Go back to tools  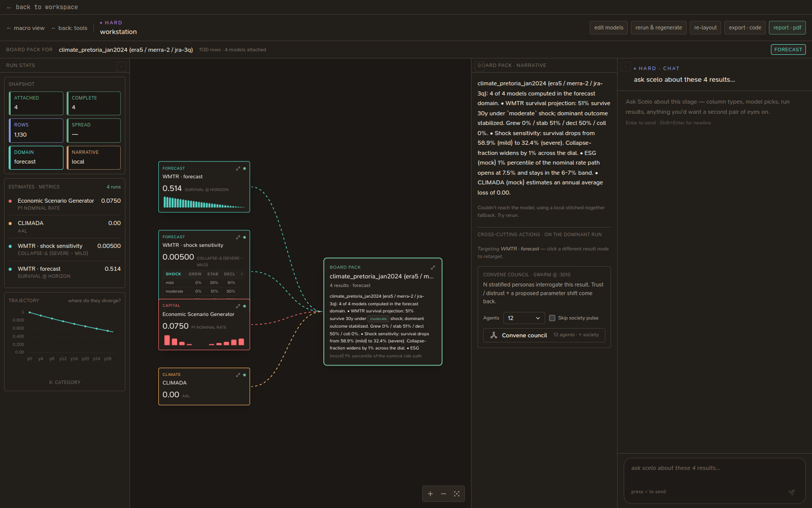click(69, 28)
